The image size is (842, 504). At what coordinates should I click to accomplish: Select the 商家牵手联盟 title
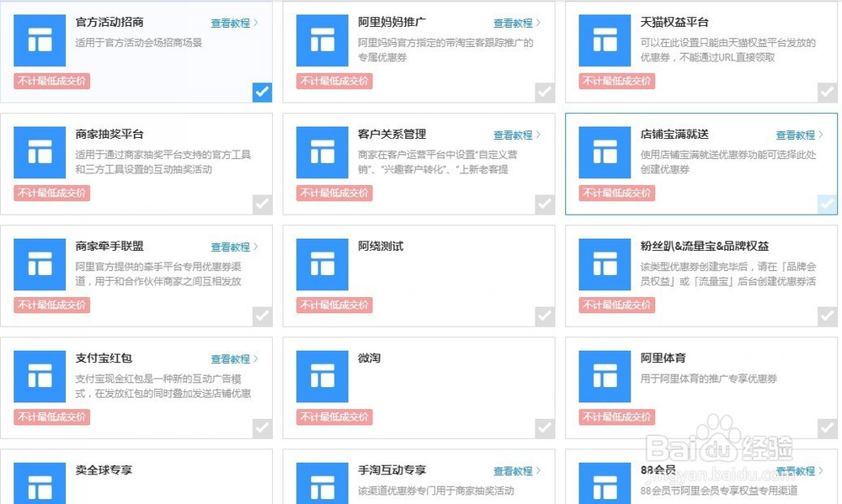click(109, 247)
